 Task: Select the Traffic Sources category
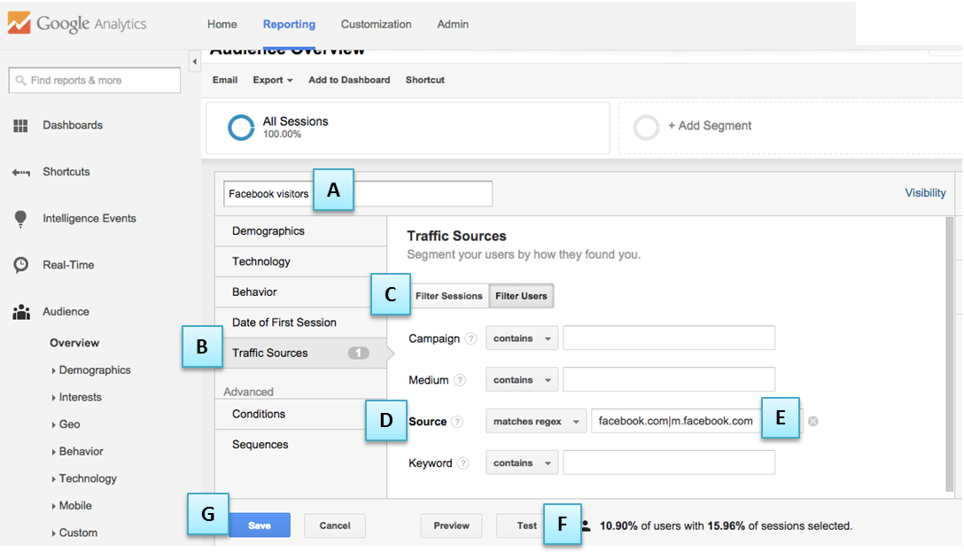[x=300, y=353]
